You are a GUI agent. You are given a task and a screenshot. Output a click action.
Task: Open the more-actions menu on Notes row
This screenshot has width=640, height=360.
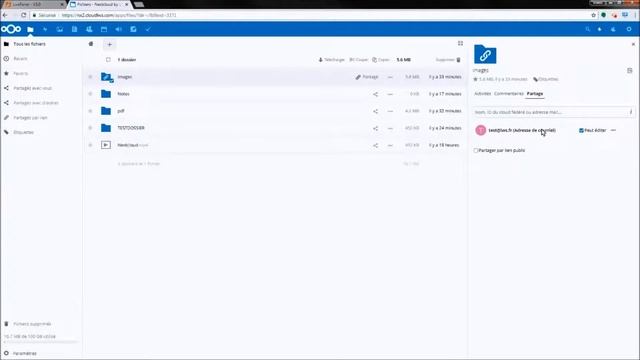tap(390, 94)
